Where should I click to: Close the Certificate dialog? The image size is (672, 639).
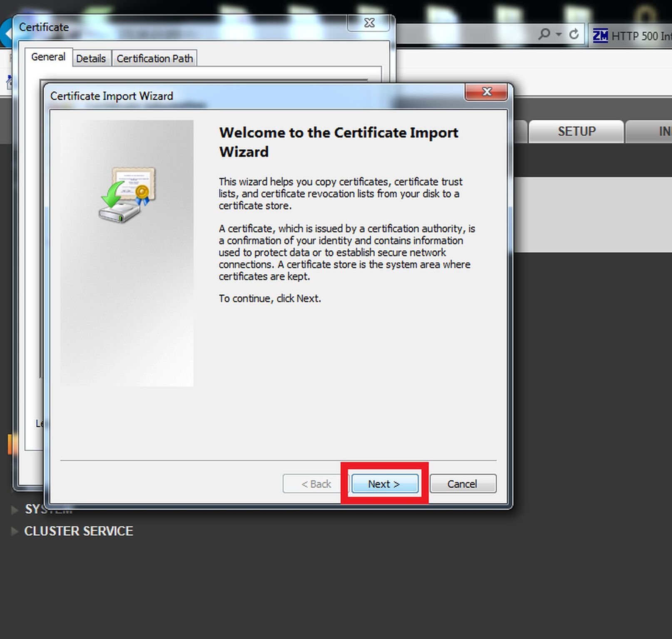368,23
